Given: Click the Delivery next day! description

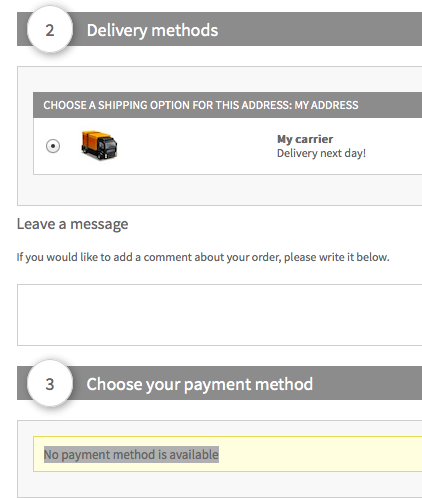Looking at the screenshot, I should 321,153.
